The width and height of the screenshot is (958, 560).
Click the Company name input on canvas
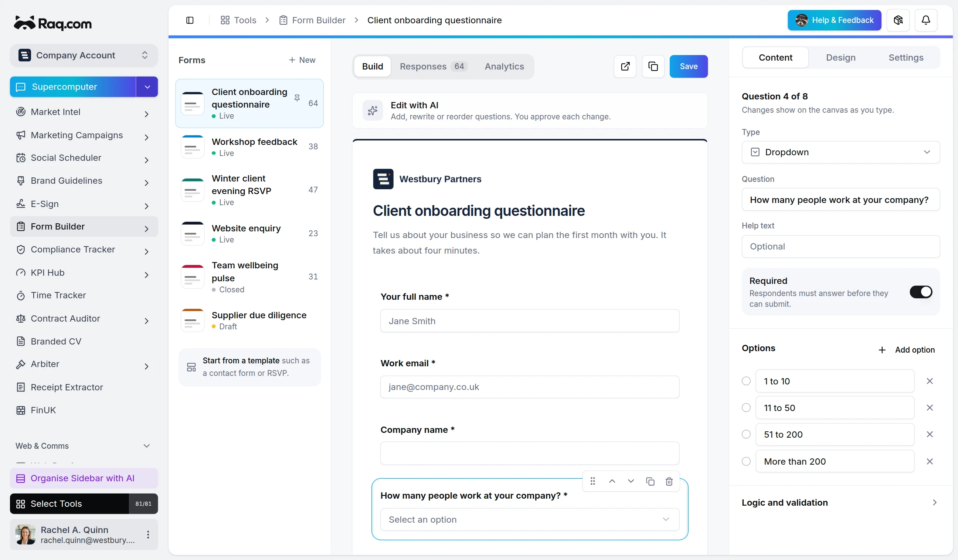[x=530, y=453]
